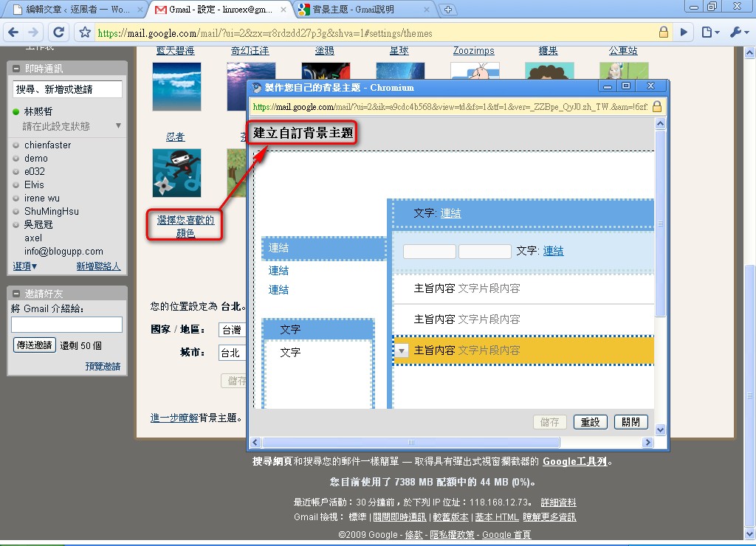Open the 選項 chat options menu
This screenshot has height=546, width=756.
tap(24, 266)
